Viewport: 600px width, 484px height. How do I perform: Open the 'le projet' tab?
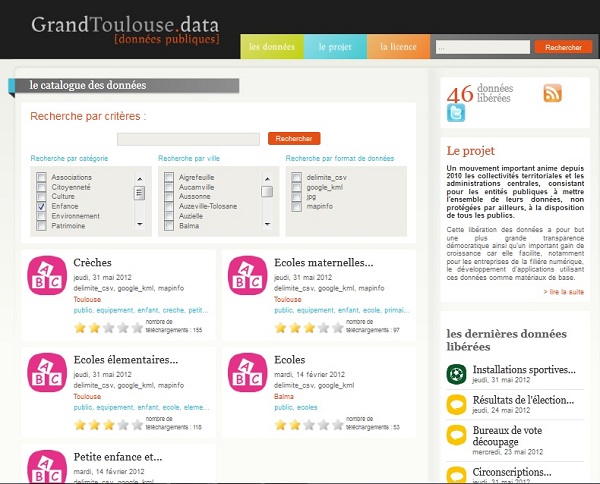coord(335,47)
